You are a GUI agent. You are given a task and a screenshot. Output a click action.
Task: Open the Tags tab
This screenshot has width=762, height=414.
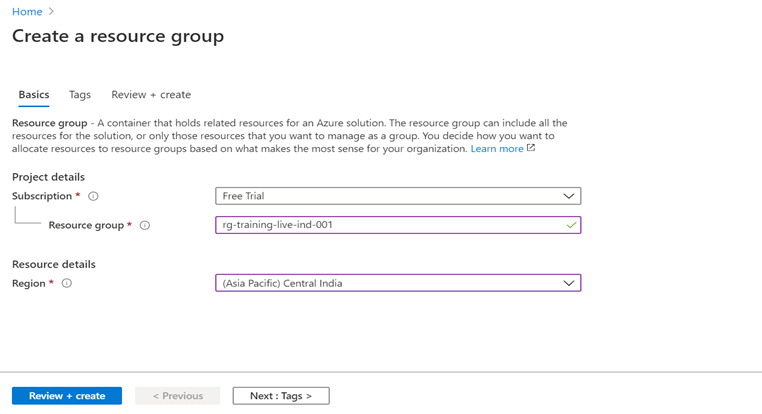[x=80, y=95]
